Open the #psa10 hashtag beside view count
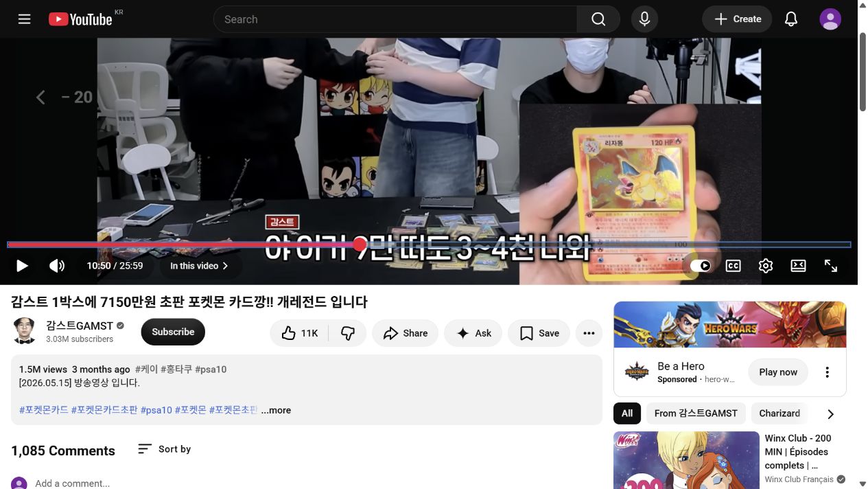Viewport: 868px width, 489px height. [211, 369]
